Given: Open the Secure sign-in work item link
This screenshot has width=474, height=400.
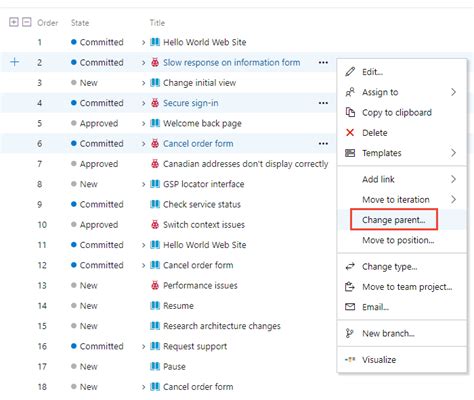Looking at the screenshot, I should coord(190,103).
